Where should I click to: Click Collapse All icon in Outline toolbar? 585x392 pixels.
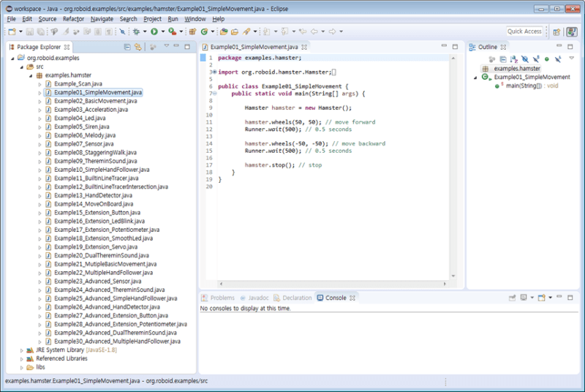[503, 59]
